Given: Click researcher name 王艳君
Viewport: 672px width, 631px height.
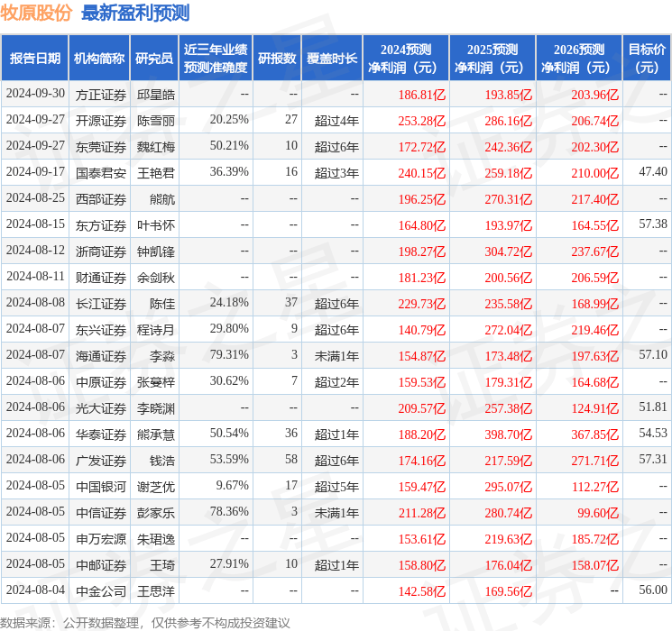Looking at the screenshot, I should click(x=155, y=173).
